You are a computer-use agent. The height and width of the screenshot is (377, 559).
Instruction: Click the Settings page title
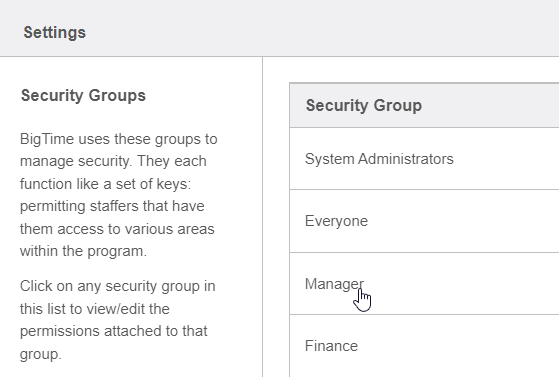[55, 32]
